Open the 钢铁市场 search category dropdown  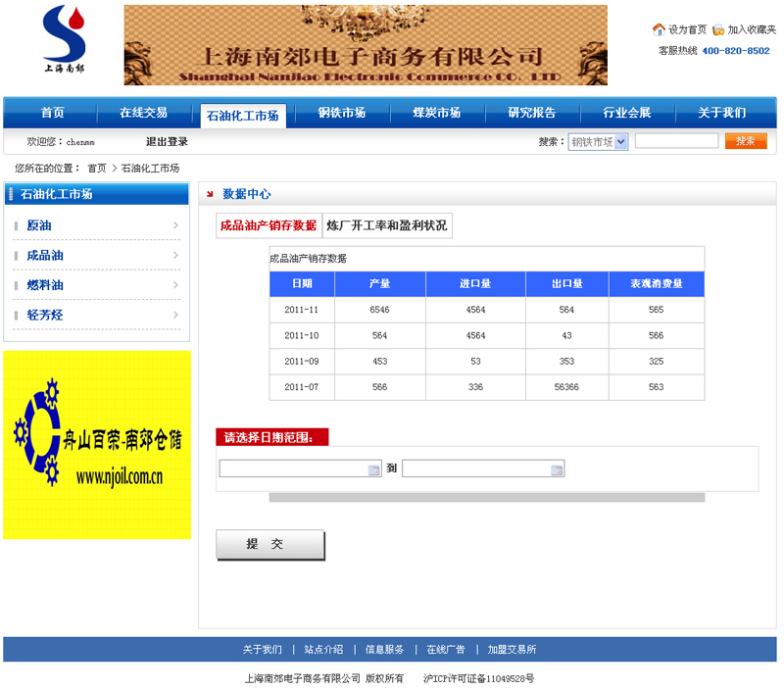coord(598,142)
